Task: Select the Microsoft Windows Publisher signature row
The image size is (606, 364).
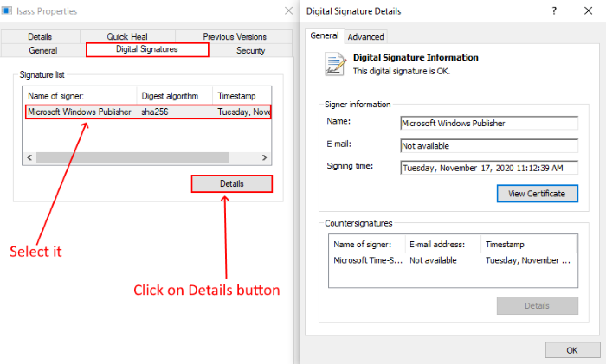Action: coord(148,112)
